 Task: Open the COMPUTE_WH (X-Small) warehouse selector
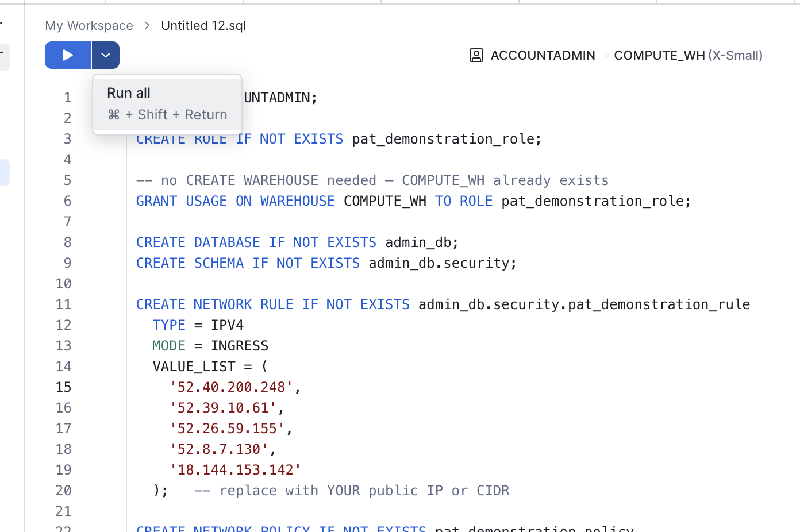688,55
